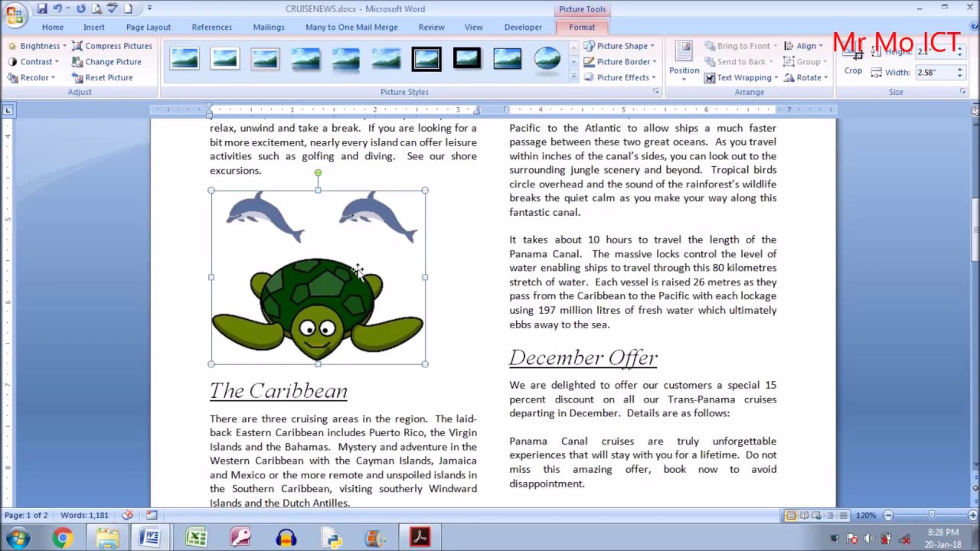Switch to the Review tab
Image resolution: width=980 pixels, height=551 pixels.
(x=432, y=27)
